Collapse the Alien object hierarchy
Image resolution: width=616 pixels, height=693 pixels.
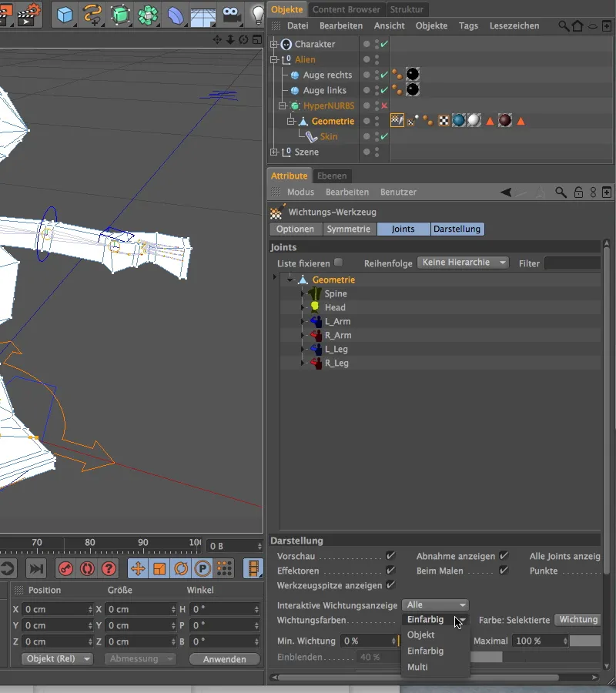click(x=274, y=59)
